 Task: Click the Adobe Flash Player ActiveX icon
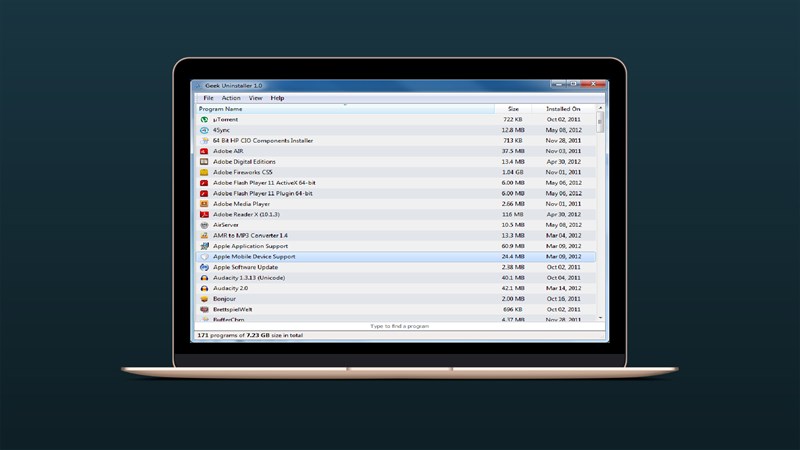tap(204, 183)
